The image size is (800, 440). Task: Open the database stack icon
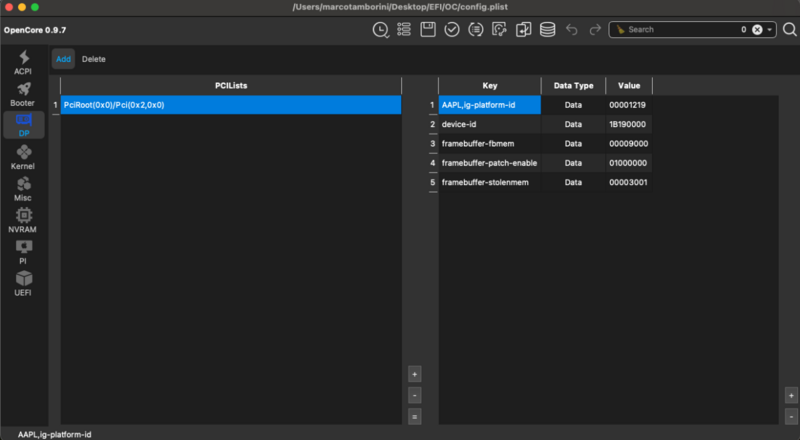(x=547, y=30)
